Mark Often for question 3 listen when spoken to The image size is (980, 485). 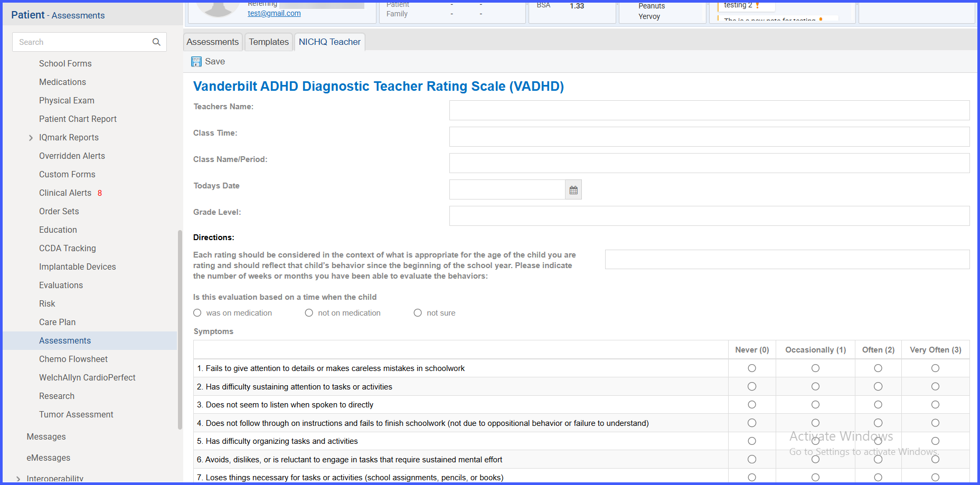[x=878, y=405]
